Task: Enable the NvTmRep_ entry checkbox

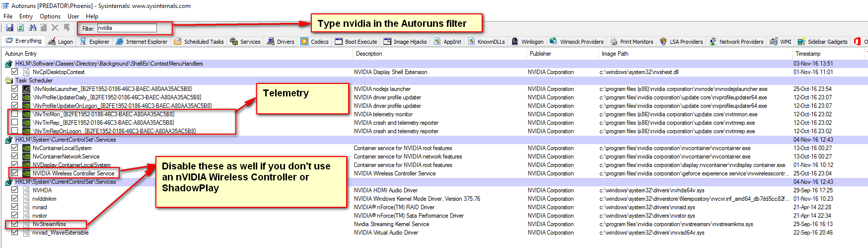Action: [x=15, y=123]
